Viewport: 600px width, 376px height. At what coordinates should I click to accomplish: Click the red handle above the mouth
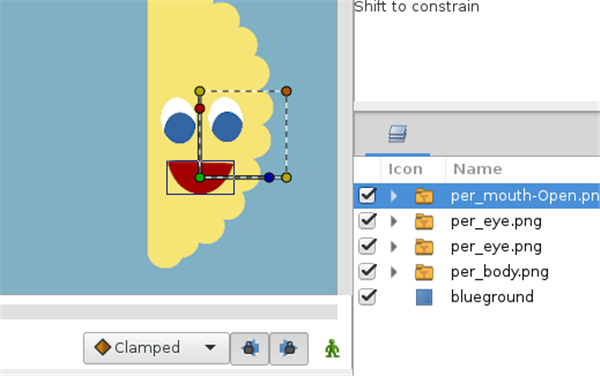pos(199,109)
